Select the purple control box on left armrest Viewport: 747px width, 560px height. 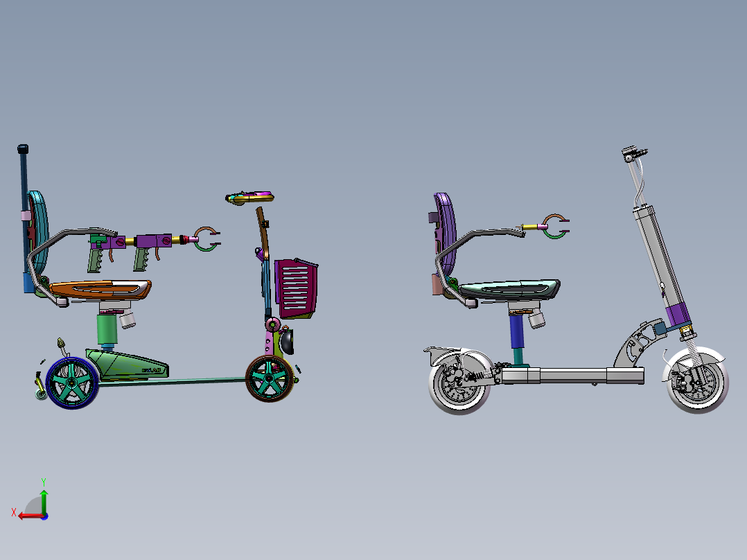coord(153,240)
